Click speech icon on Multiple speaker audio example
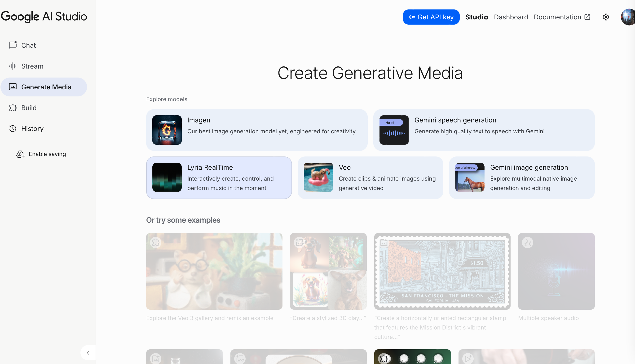The image size is (635, 364). [528, 243]
